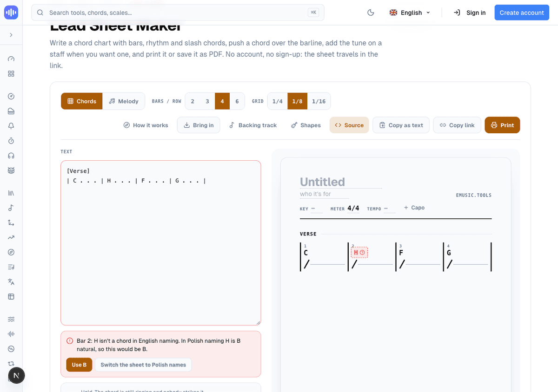
Task: Print the lead sheet
Action: (x=502, y=125)
